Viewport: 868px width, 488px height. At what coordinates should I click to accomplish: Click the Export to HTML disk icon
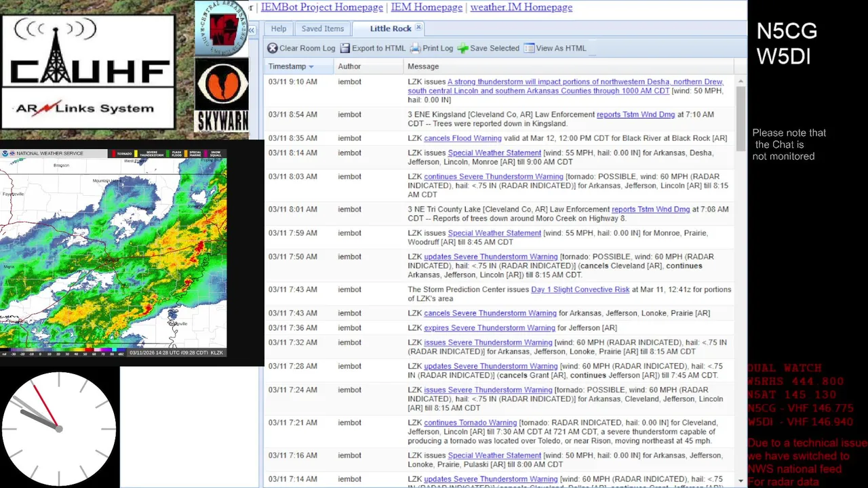pos(345,48)
